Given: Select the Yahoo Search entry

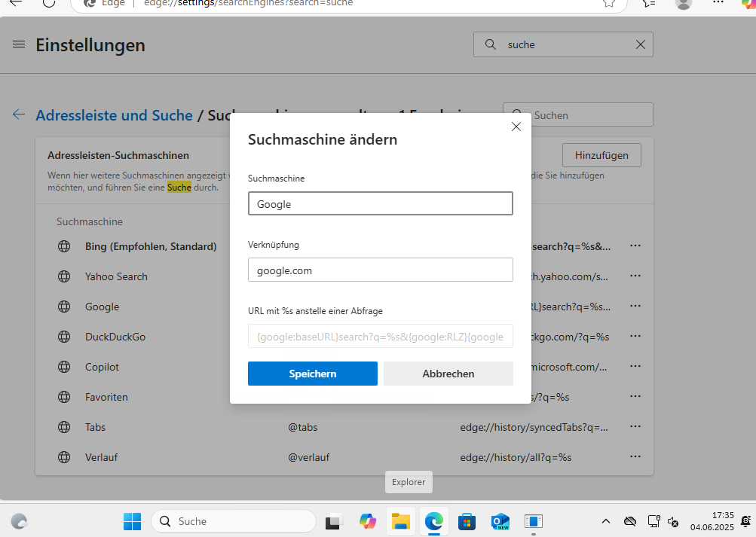Looking at the screenshot, I should [116, 276].
